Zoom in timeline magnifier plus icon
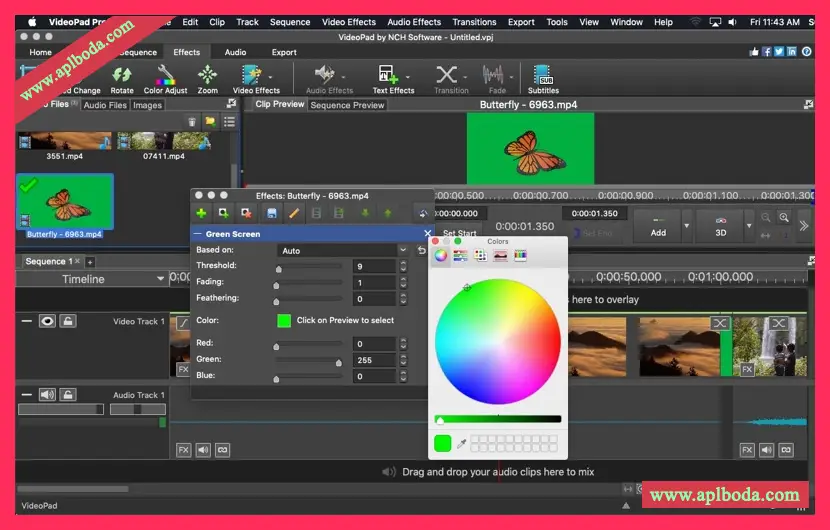 coord(784,218)
